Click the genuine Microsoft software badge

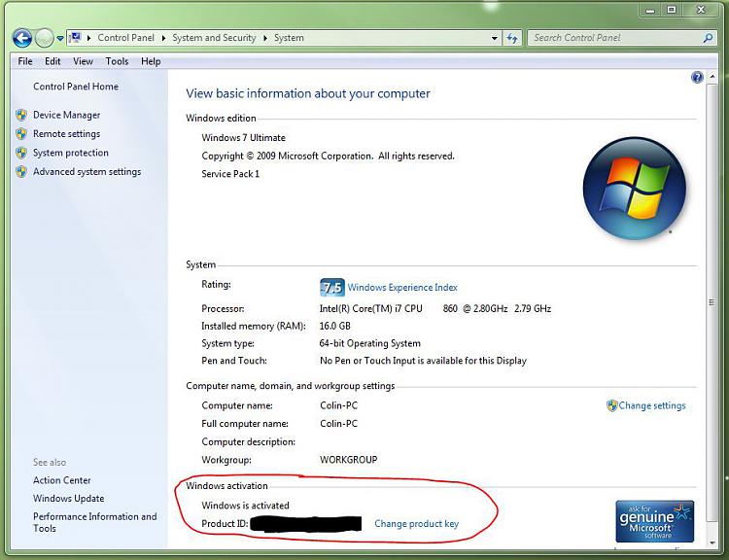[654, 521]
